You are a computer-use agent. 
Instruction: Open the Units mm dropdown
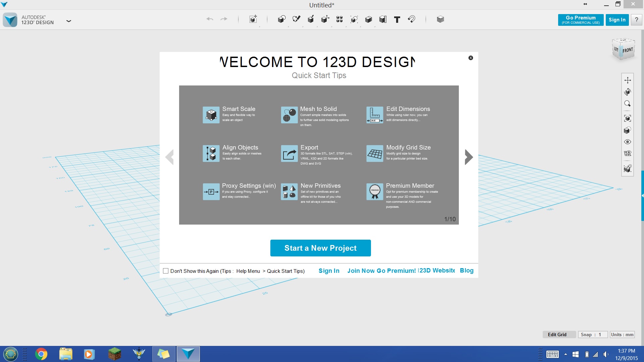click(x=622, y=335)
